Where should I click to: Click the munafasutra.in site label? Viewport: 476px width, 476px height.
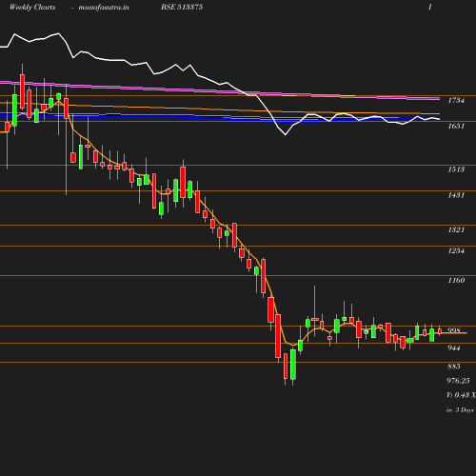pos(104,8)
